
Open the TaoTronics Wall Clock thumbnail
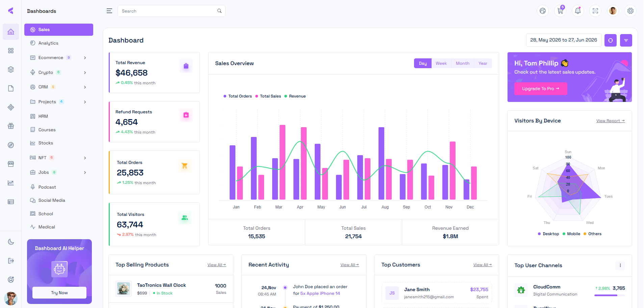pos(124,289)
